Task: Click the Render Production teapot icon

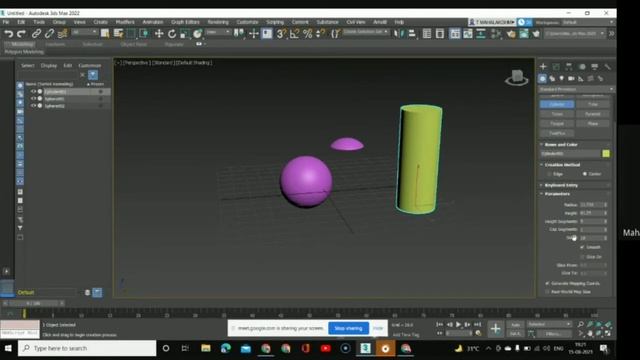Action: tap(536, 34)
